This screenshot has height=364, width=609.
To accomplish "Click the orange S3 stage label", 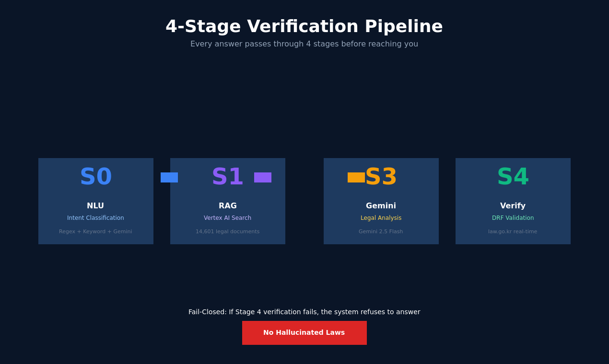I will point(381,177).
